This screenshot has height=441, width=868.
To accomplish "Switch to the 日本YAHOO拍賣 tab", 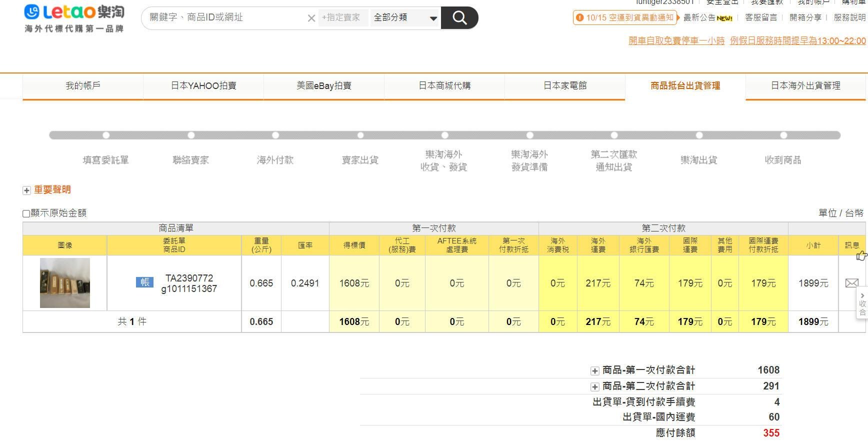I will click(203, 86).
